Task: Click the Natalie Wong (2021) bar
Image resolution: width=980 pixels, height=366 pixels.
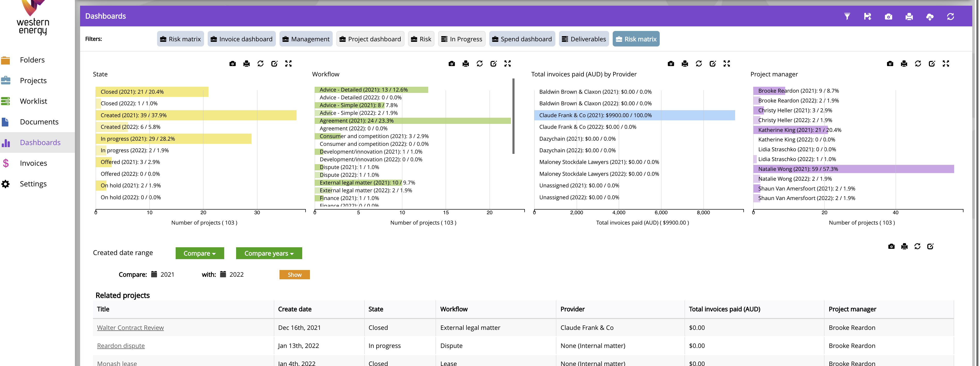Action: (854, 169)
